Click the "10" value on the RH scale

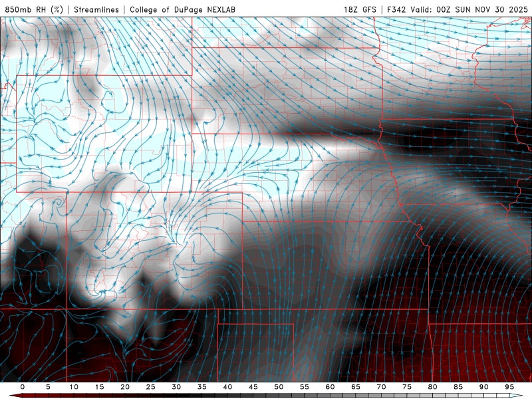coord(74,387)
